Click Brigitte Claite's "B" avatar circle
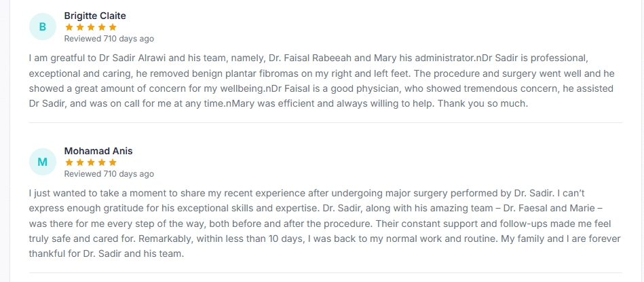The height and width of the screenshot is (282, 644). point(42,27)
